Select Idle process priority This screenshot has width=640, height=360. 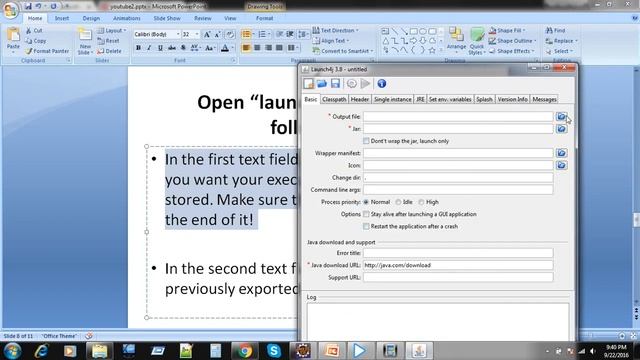(x=398, y=202)
